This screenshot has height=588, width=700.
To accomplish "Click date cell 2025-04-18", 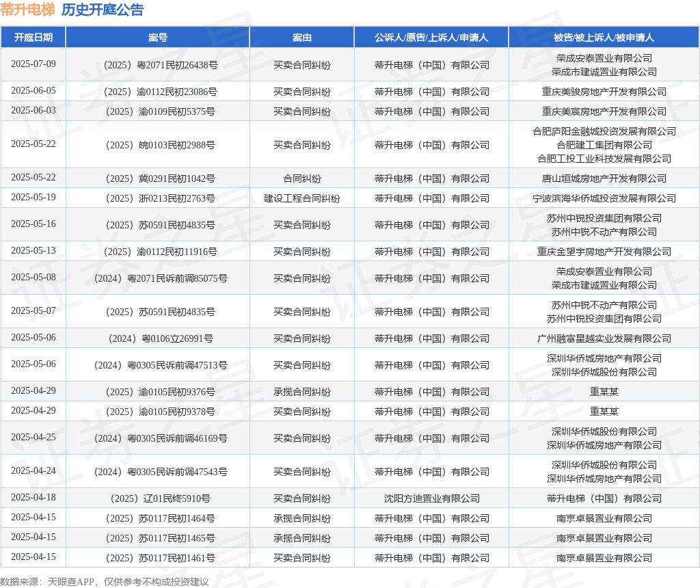I will [x=33, y=497].
